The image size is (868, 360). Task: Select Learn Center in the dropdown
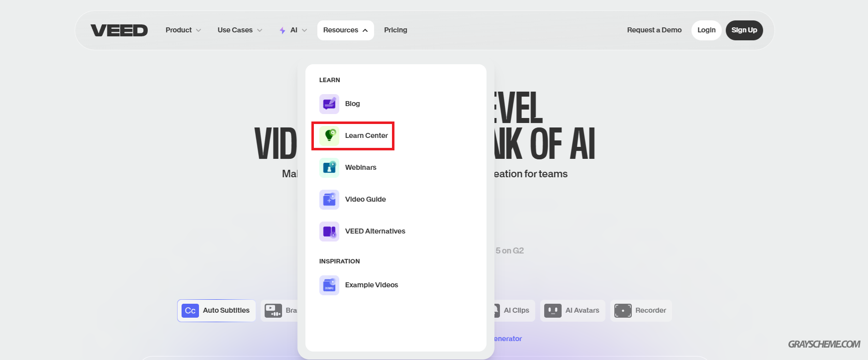(366, 135)
